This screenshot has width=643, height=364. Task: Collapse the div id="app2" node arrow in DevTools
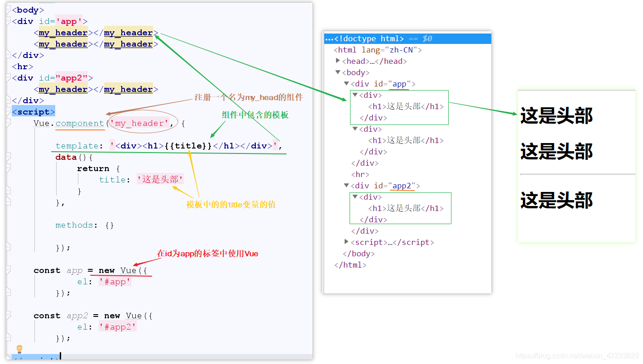(x=346, y=185)
